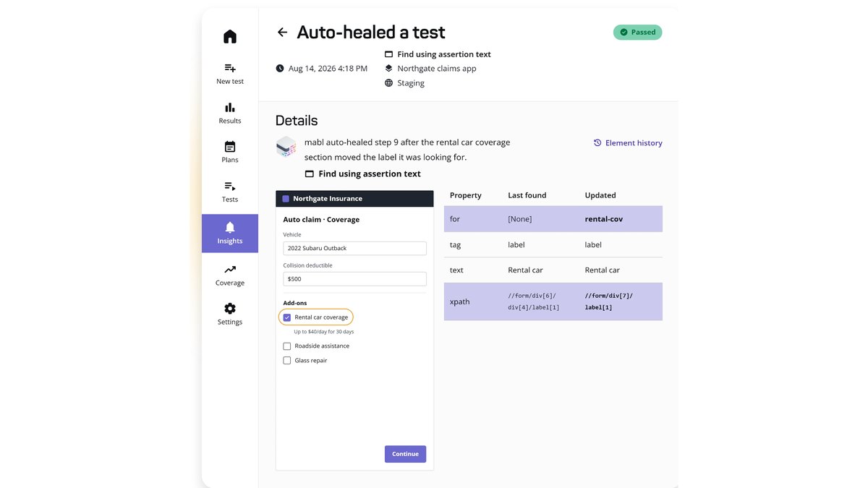
Task: Go to the Home icon in sidebar
Action: pyautogui.click(x=230, y=36)
